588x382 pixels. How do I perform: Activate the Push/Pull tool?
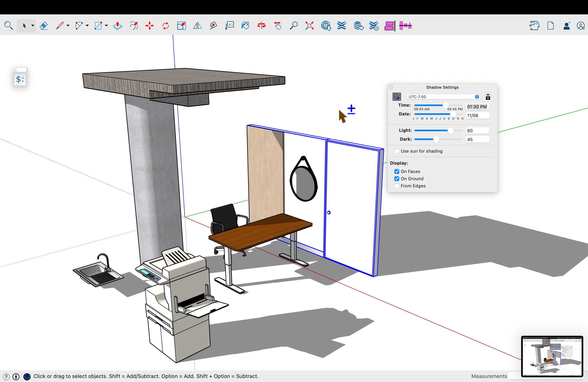pos(118,26)
